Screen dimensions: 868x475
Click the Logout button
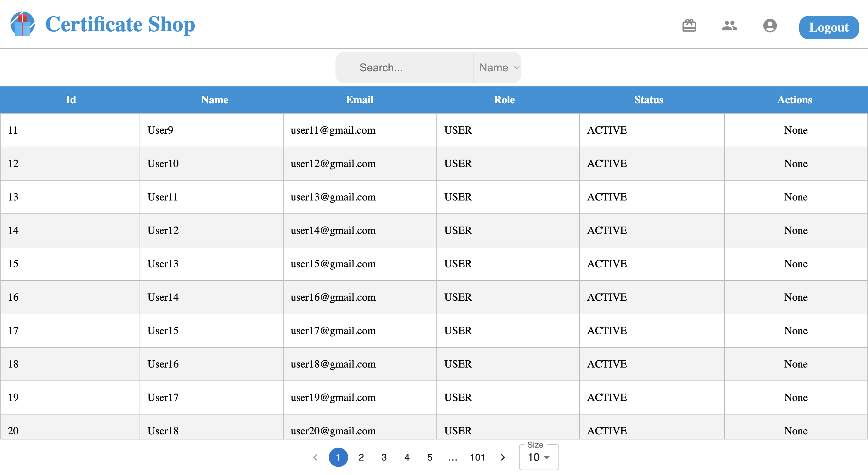tap(829, 27)
